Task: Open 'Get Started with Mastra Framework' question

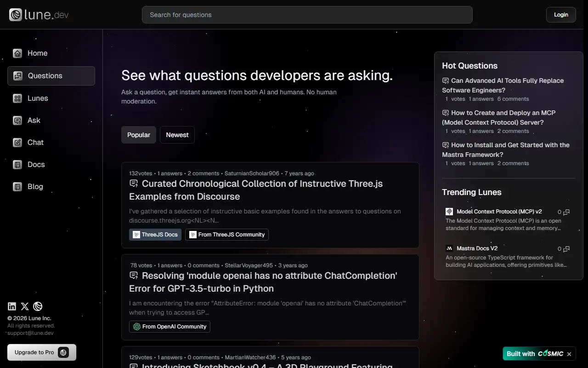Action: (506, 149)
